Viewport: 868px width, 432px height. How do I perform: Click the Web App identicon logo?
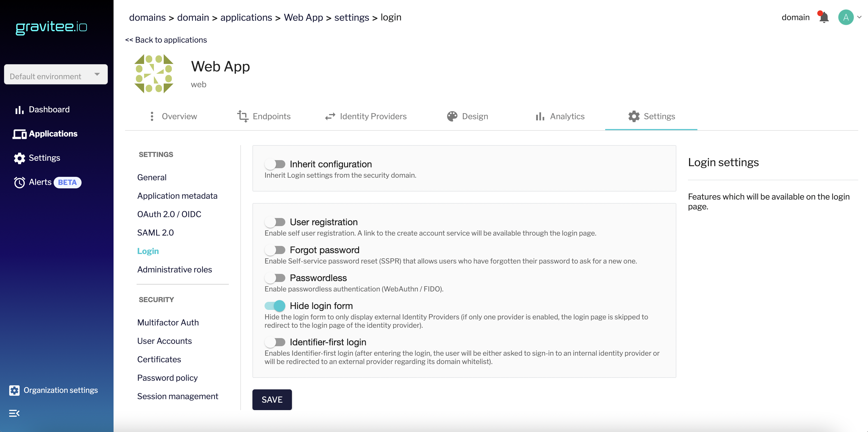click(154, 73)
